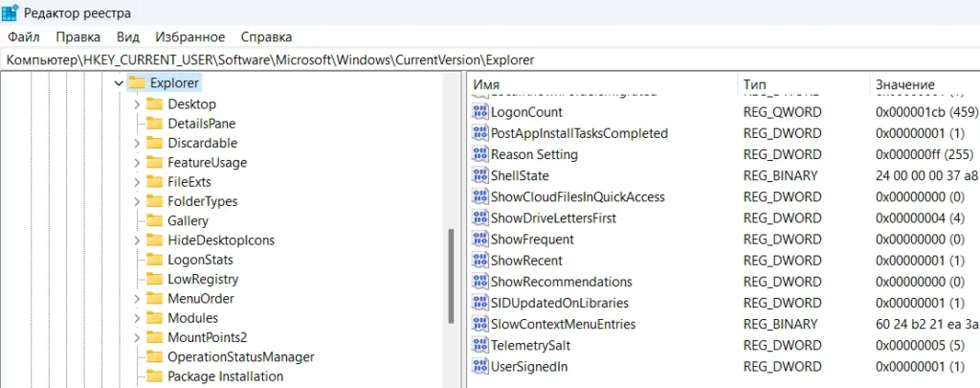Click the key tree vertical scrollbar thumb
Viewport: 980px width, 388px height.
(452, 276)
